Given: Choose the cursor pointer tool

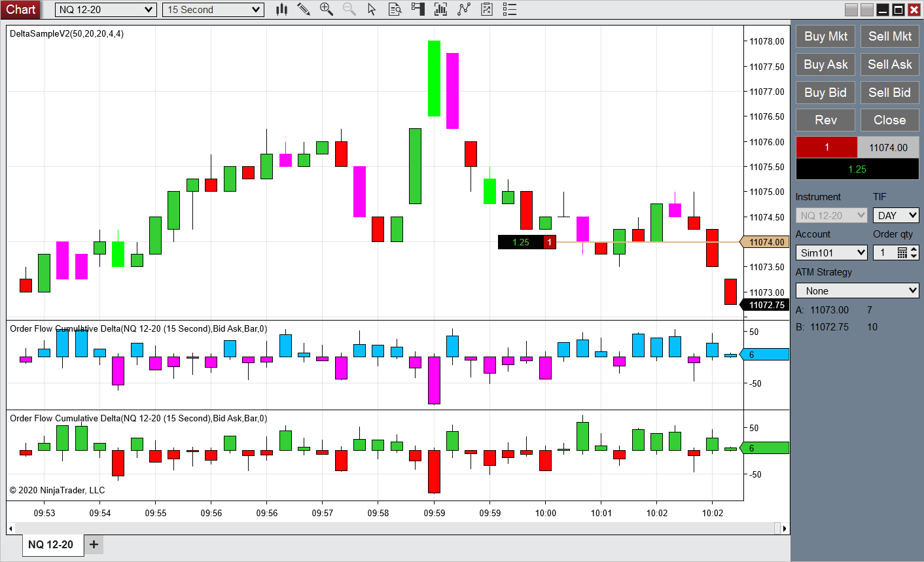Looking at the screenshot, I should (x=372, y=9).
